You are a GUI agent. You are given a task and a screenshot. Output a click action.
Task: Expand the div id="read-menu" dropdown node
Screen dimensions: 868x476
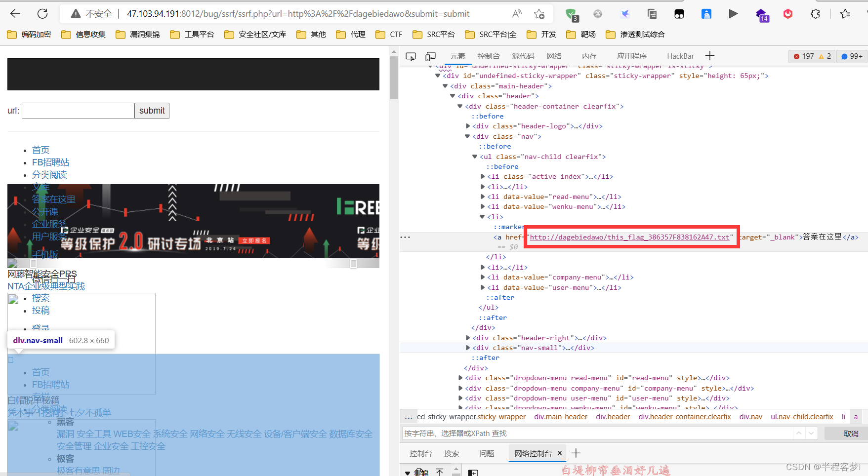click(460, 378)
